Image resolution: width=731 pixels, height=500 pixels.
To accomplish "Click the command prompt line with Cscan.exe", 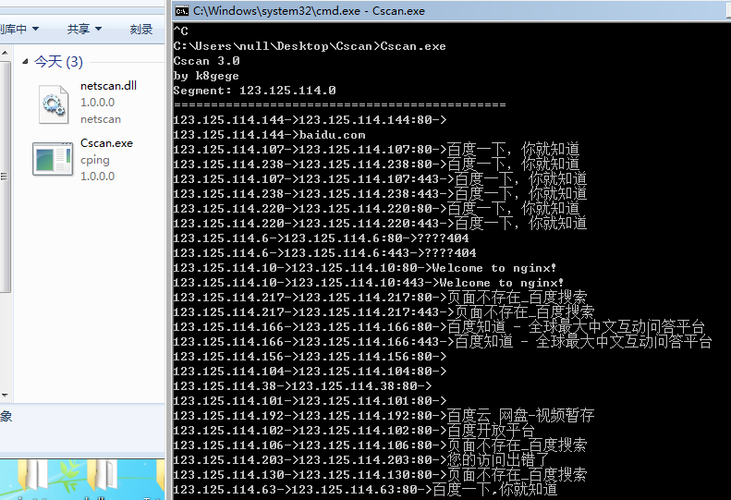I will coord(310,46).
